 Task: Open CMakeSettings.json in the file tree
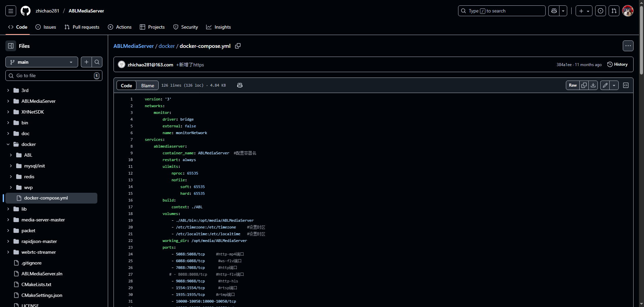point(42,295)
